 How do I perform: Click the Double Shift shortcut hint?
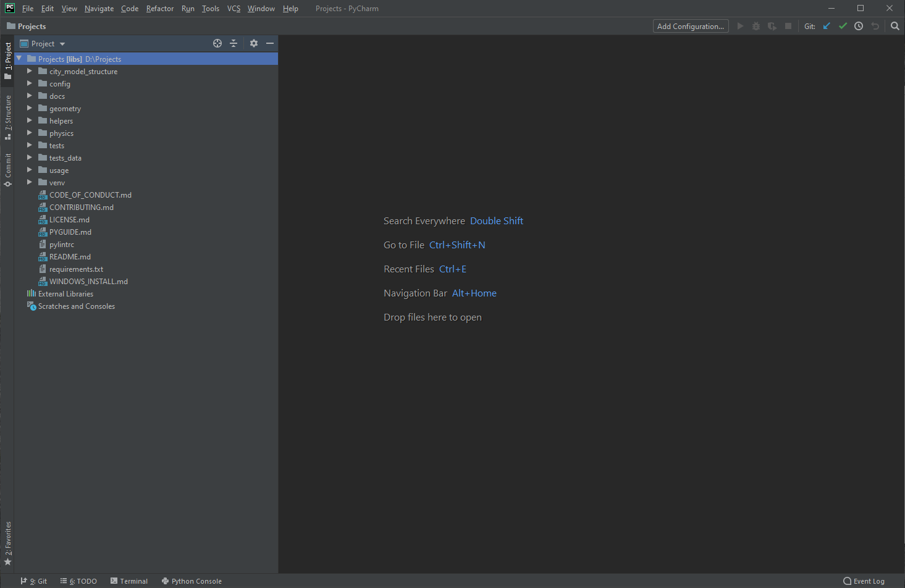click(497, 221)
